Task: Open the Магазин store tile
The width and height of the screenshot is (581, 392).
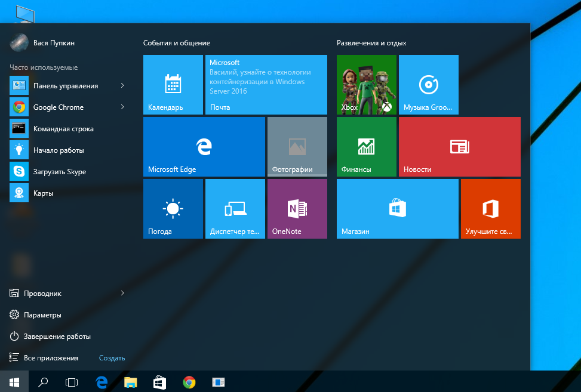Action: (398, 209)
